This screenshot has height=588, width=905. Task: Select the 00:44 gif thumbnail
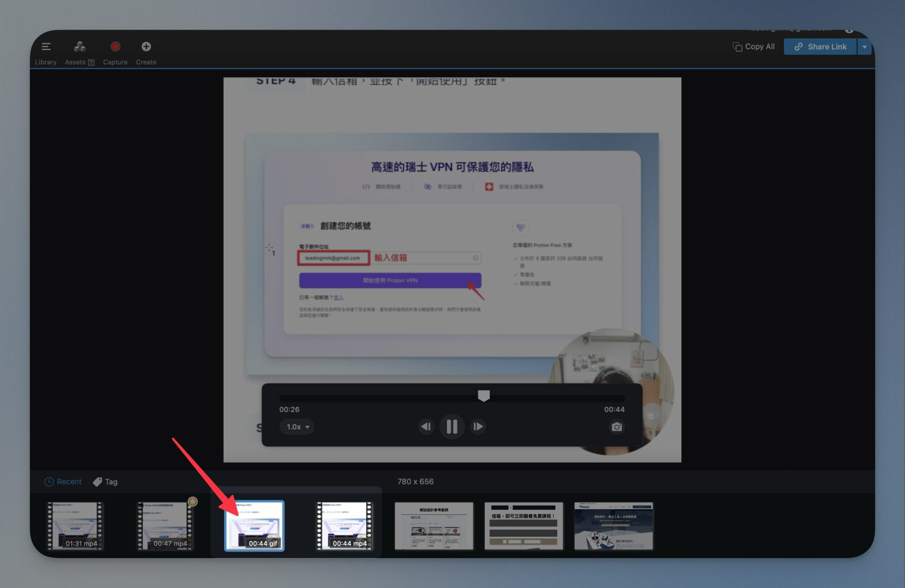255,526
